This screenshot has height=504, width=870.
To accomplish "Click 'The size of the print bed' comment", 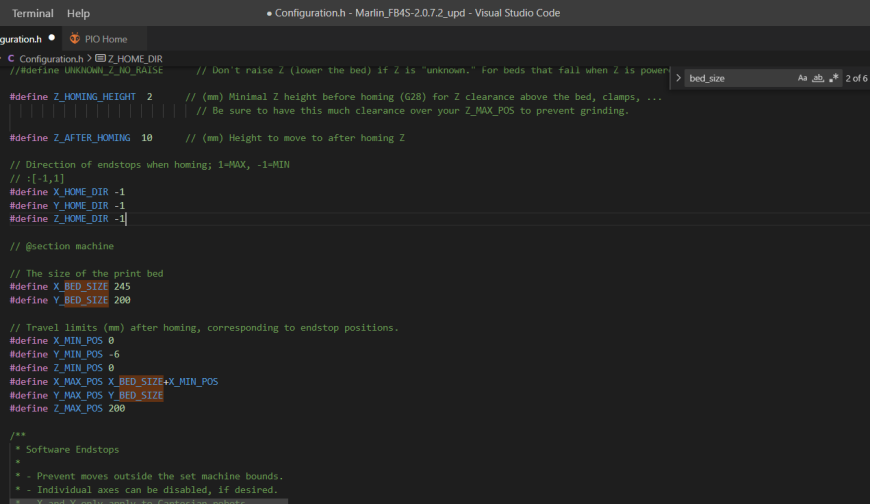I will click(87, 273).
